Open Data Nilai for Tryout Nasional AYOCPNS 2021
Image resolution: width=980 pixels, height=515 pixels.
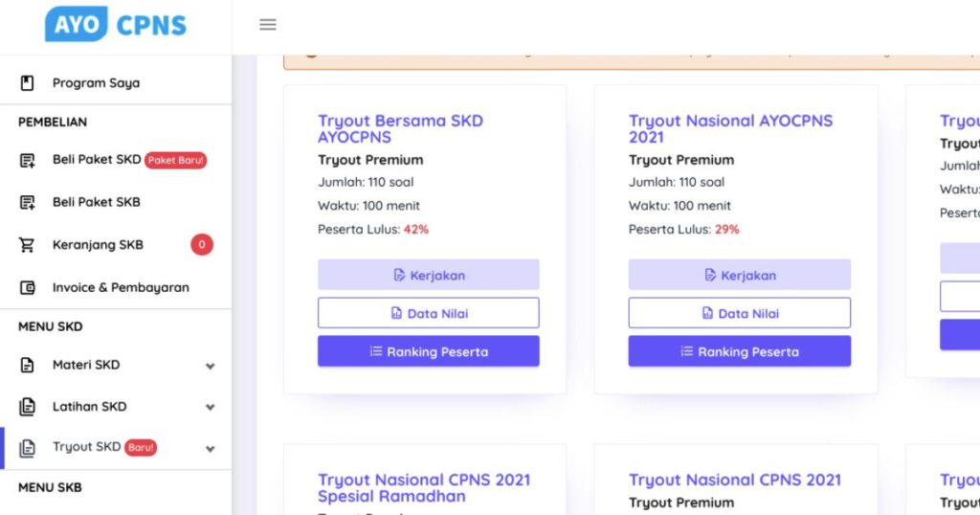coord(739,313)
